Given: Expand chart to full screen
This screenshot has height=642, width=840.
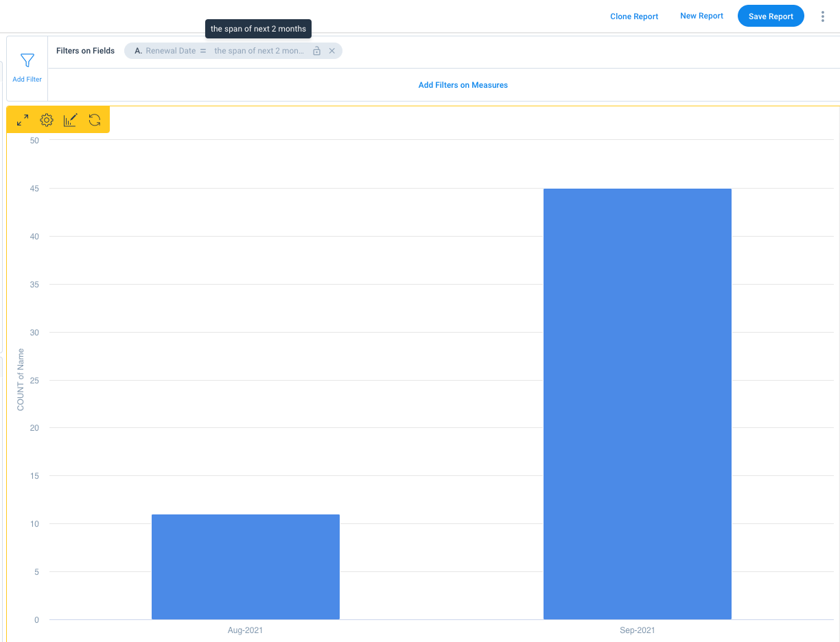Looking at the screenshot, I should (23, 120).
